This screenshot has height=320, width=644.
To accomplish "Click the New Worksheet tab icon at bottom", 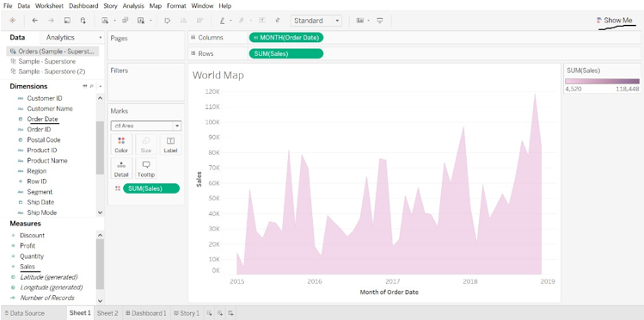I will [210, 313].
